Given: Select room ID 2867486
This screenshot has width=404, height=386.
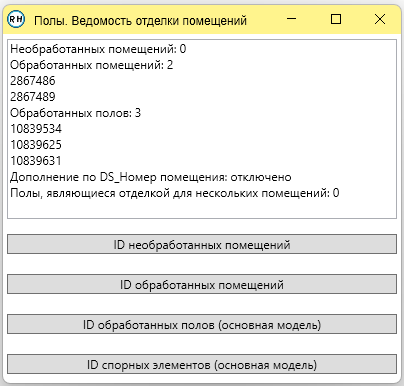Looking at the screenshot, I should pyautogui.click(x=33, y=81).
